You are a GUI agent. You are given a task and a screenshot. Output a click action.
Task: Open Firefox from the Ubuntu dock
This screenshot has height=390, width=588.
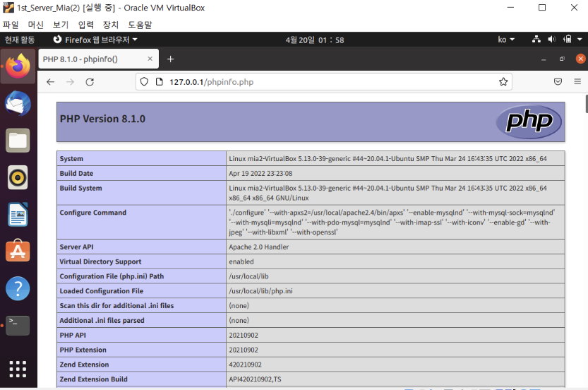tap(18, 66)
